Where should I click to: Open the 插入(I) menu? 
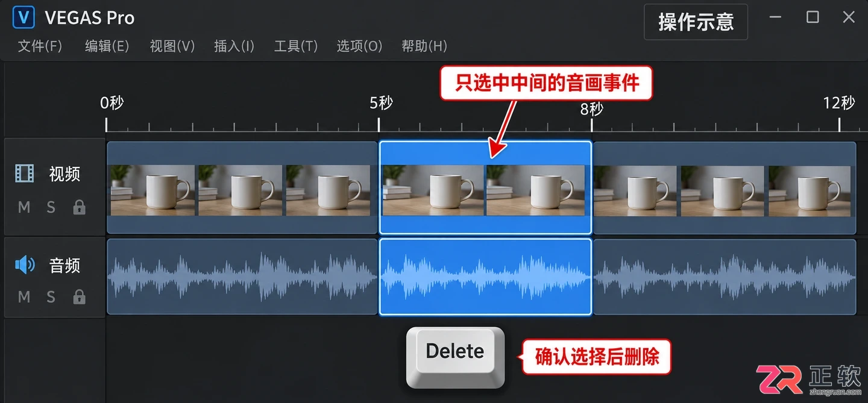pyautogui.click(x=234, y=46)
